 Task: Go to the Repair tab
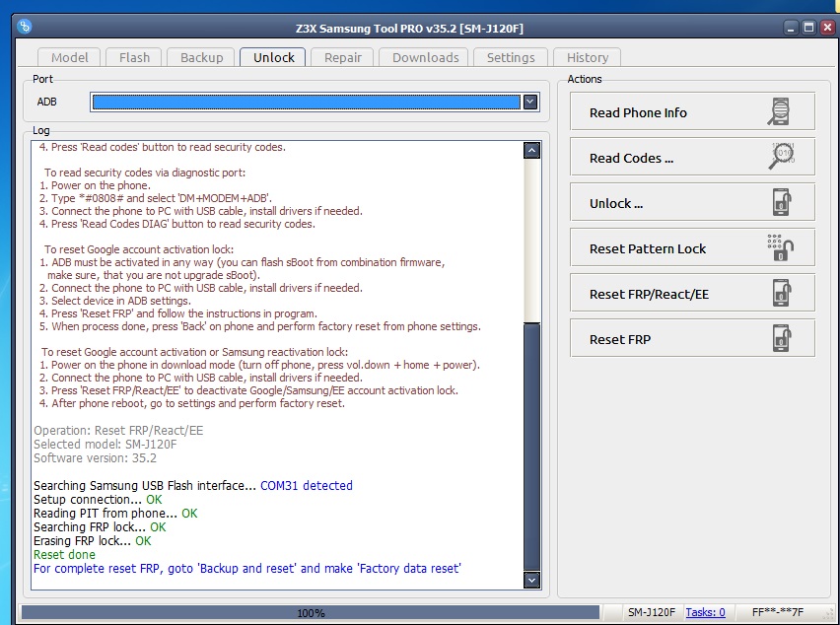tap(343, 57)
